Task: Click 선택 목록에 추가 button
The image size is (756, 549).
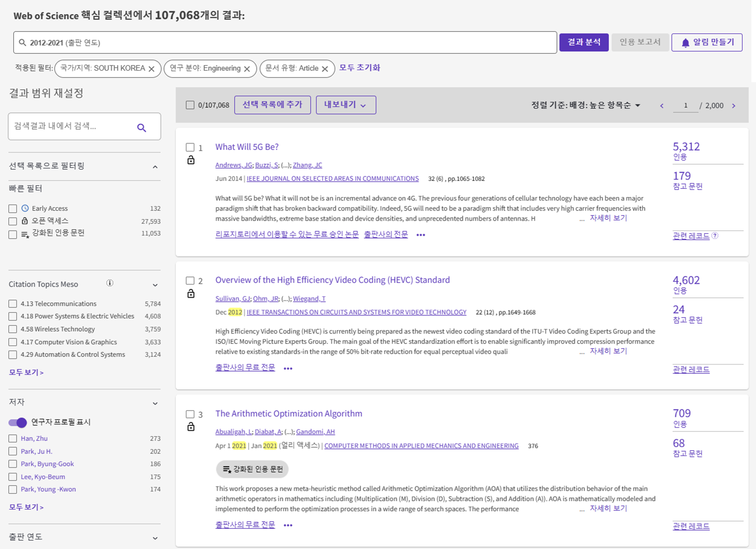Action: (272, 105)
